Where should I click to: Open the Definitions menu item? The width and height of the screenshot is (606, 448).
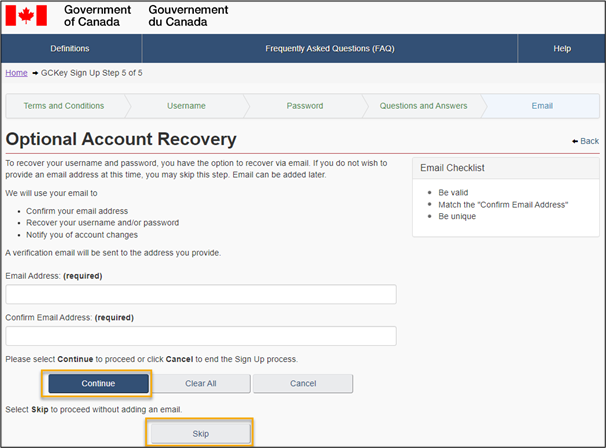[70, 48]
